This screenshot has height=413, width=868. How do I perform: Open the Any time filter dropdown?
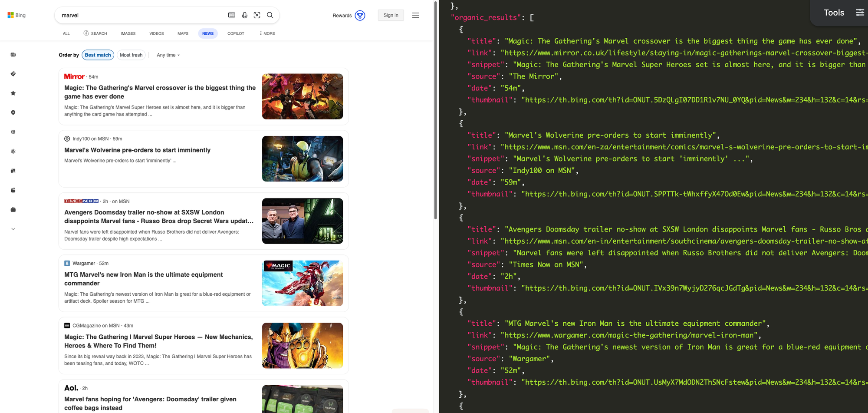[x=168, y=55]
